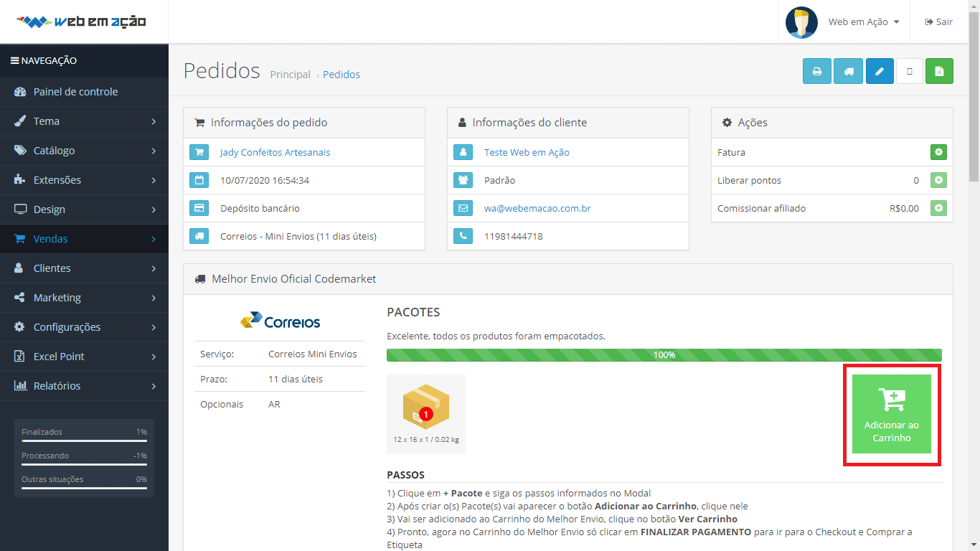Click the user icon beside Teste Web em Ação

pos(463,152)
